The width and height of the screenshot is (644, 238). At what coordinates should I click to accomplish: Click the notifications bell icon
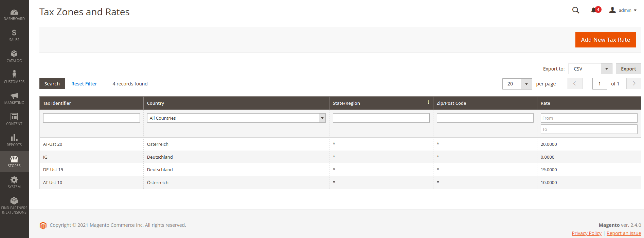pos(594,11)
